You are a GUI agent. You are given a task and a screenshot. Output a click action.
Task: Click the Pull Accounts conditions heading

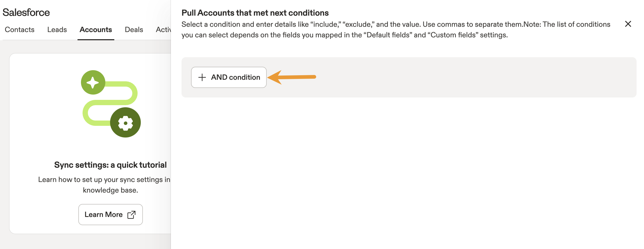tap(255, 13)
